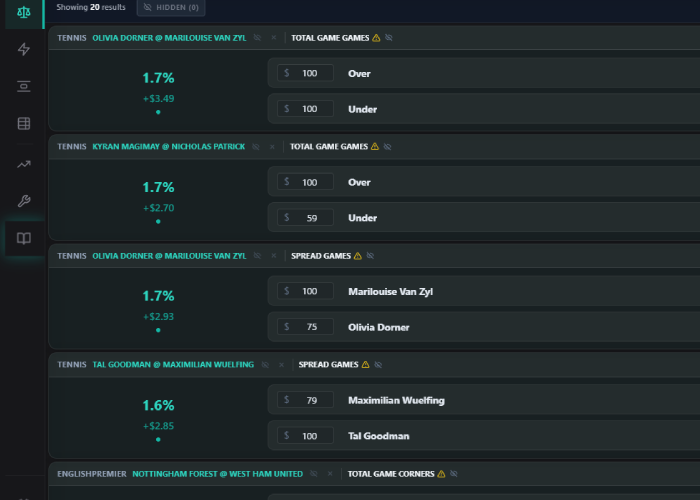Hide the Total Game Corners market

coord(454,474)
